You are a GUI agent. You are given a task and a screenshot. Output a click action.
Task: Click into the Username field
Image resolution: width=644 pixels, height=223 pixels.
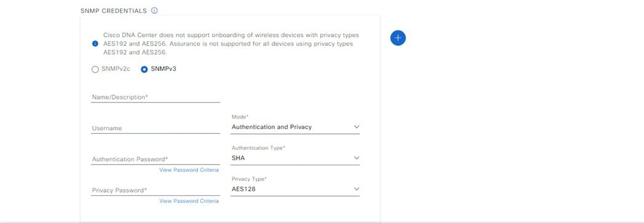[x=155, y=128]
